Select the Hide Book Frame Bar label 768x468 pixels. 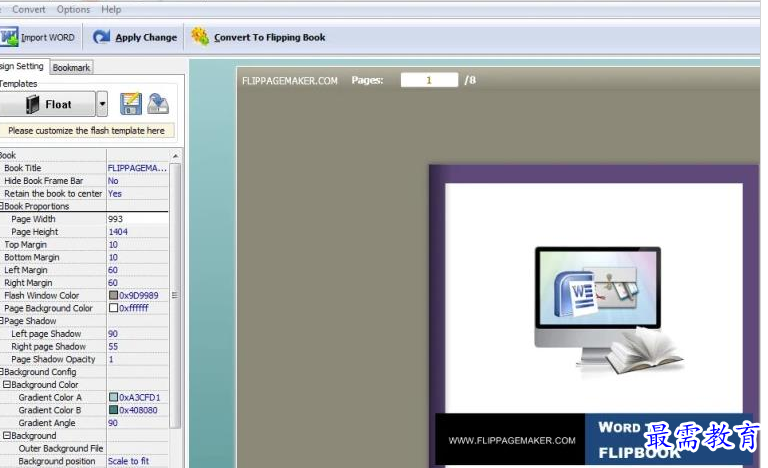44,181
